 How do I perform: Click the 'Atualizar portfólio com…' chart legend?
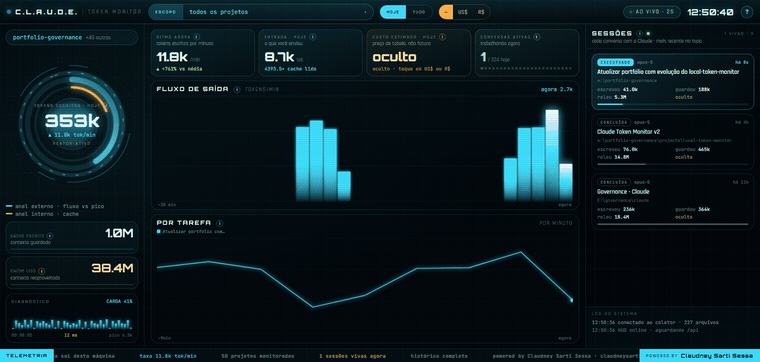(190, 232)
